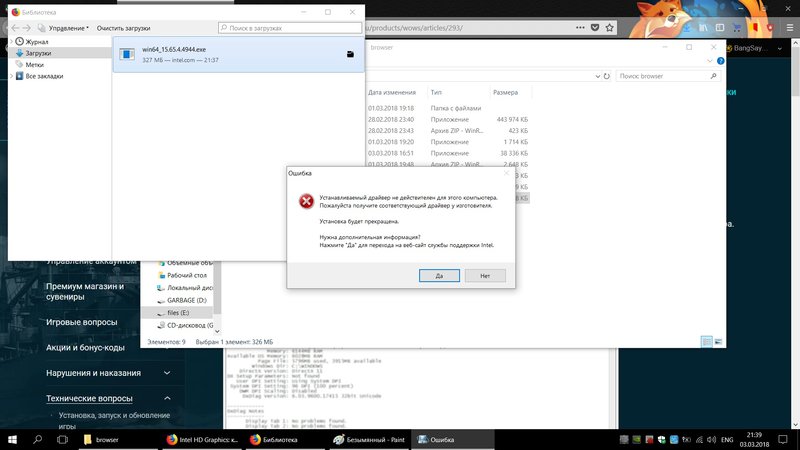Select download win64_15.65.4.4944.exe
The height and width of the screenshot is (450, 800).
point(238,54)
